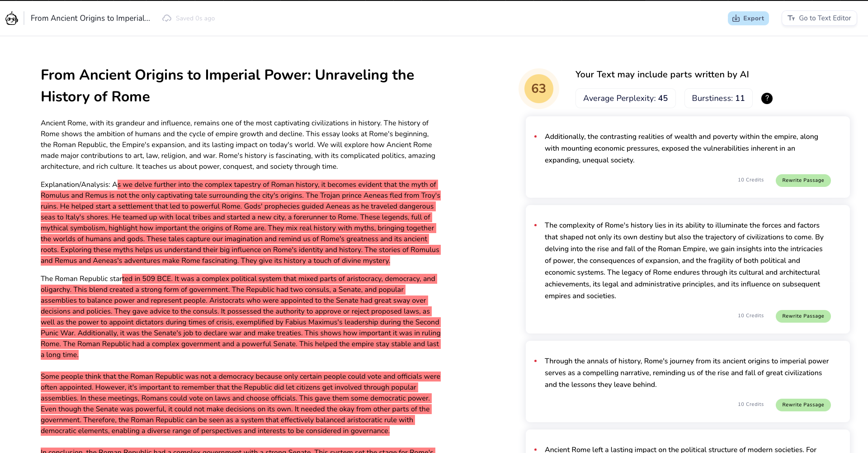This screenshot has width=868, height=453.
Task: Click the document title 'From Ancient Origins to Imperial...'
Action: coord(90,19)
